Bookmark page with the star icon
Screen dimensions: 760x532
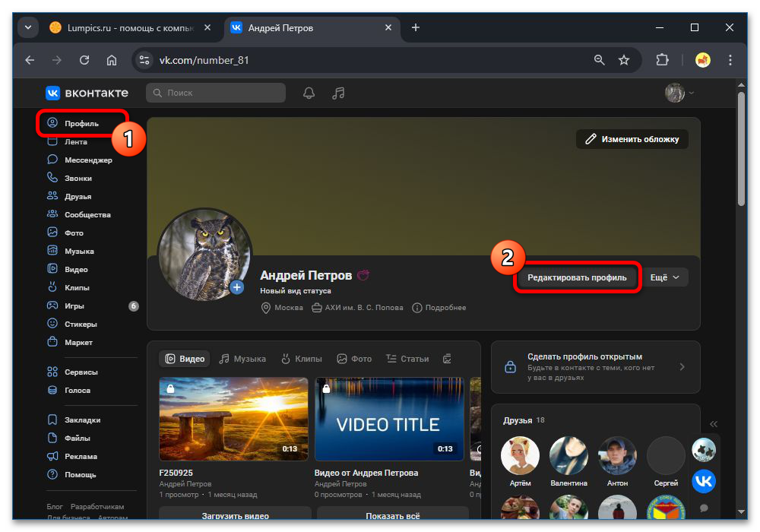pyautogui.click(x=624, y=60)
